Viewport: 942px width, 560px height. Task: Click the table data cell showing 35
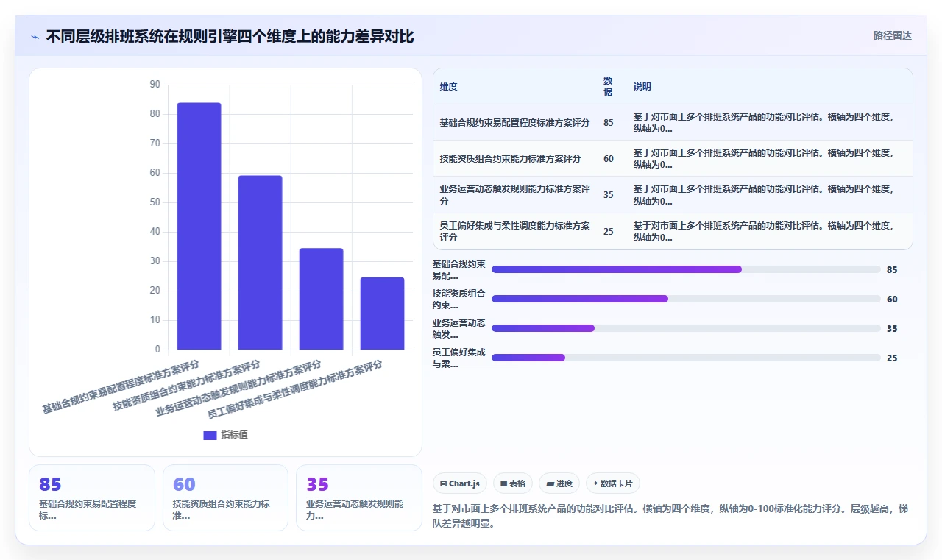608,195
